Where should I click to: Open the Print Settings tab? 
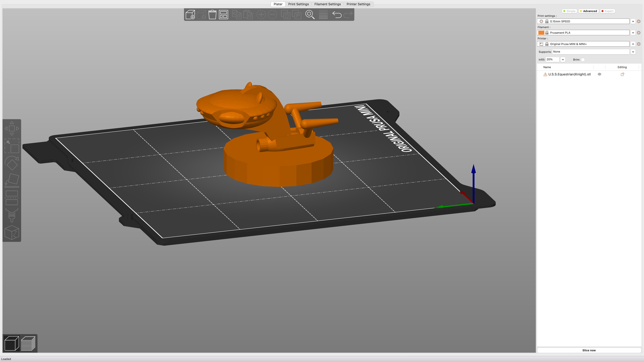point(298,4)
